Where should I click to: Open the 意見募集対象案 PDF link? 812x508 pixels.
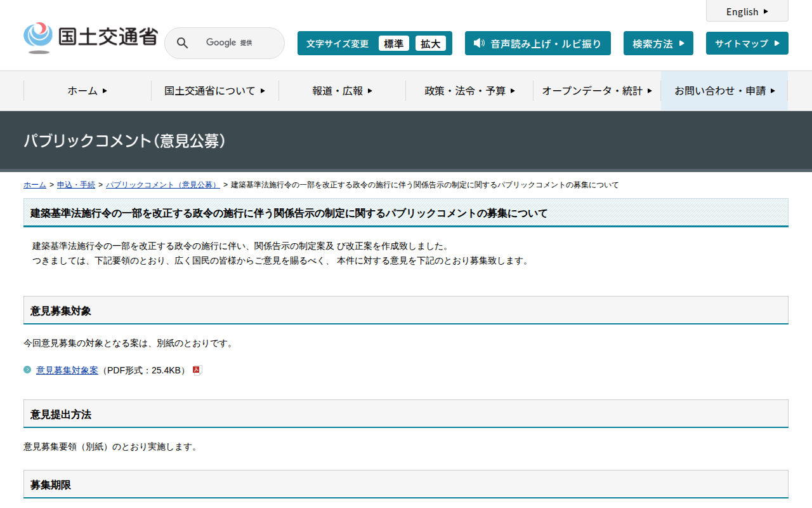(67, 370)
